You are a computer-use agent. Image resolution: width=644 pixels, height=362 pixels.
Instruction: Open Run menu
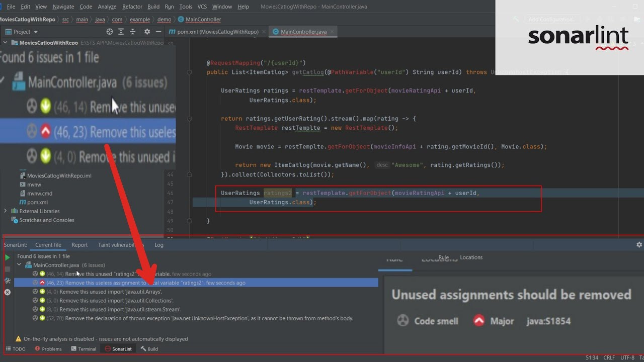(x=169, y=7)
